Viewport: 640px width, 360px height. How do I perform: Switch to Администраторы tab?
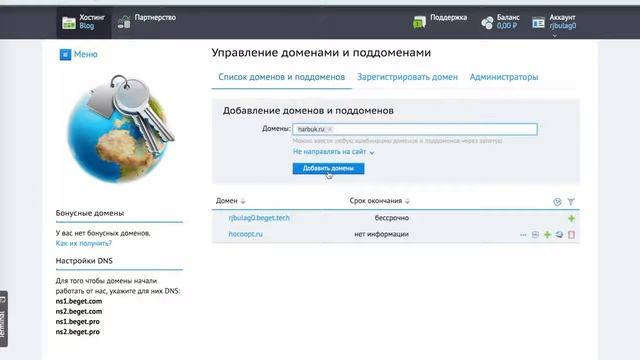(504, 77)
